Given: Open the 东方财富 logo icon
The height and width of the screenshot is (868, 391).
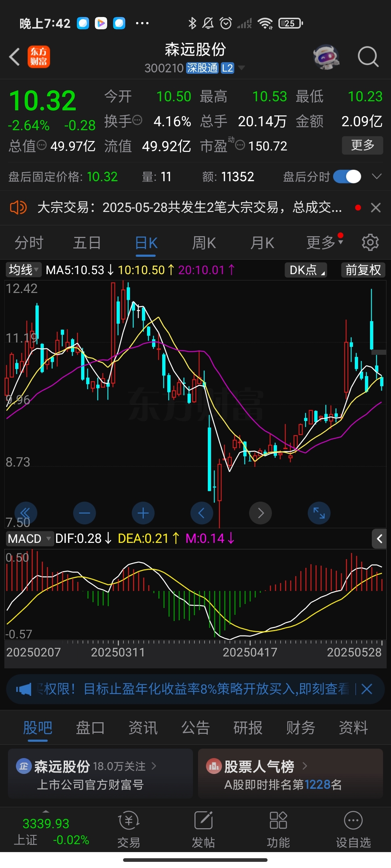Looking at the screenshot, I should click(x=39, y=57).
